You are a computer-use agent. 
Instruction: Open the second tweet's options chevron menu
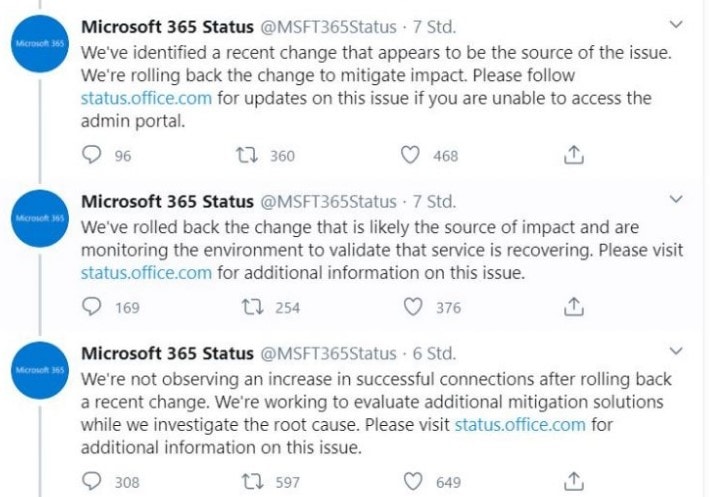click(x=676, y=199)
